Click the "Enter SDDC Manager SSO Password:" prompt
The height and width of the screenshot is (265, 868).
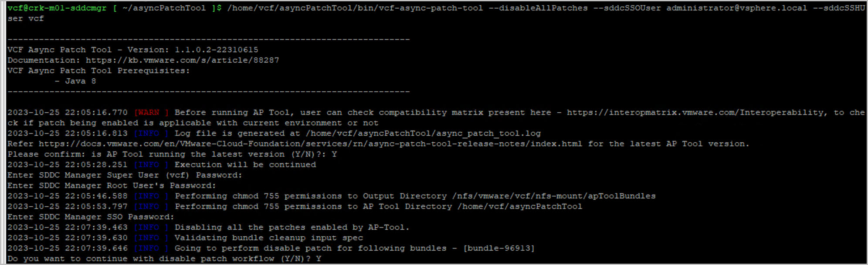[91, 217]
